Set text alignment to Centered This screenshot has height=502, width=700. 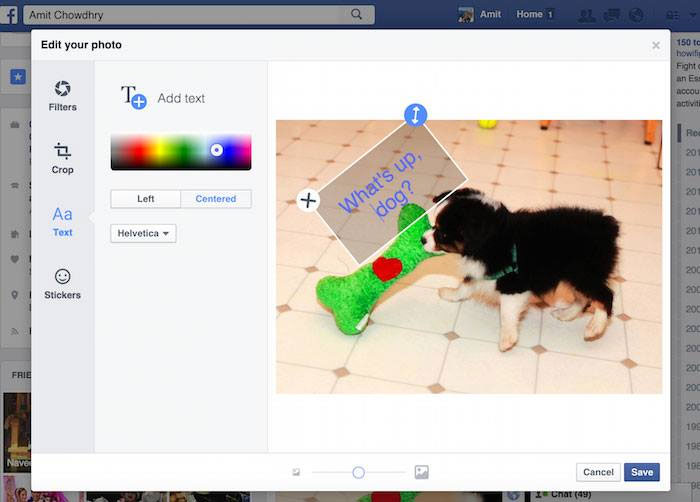coord(216,199)
